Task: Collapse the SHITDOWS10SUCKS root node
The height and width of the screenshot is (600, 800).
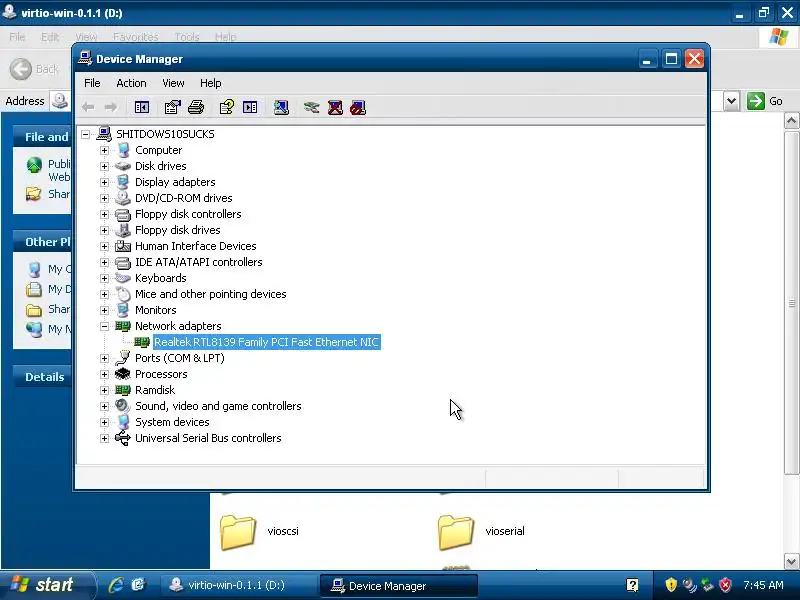Action: click(86, 134)
